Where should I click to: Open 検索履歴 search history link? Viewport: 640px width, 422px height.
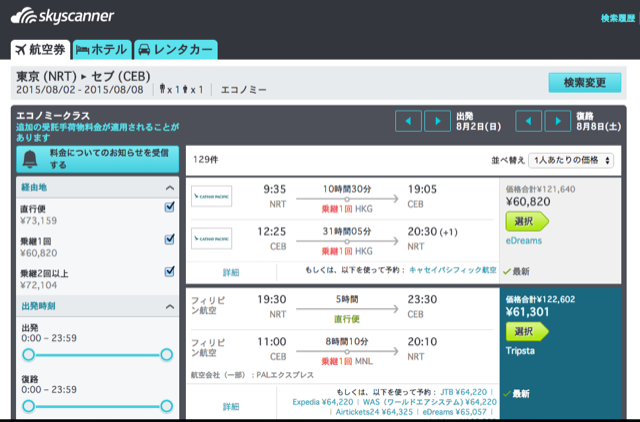(x=618, y=18)
